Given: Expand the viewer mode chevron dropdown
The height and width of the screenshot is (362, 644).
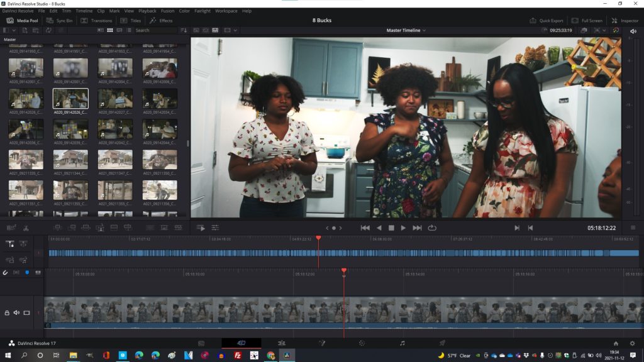Looking at the screenshot, I should pyautogui.click(x=236, y=30).
